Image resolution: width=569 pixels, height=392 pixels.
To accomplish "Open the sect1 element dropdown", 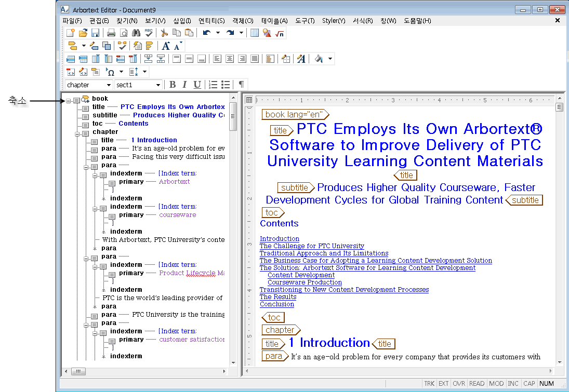I will click(158, 85).
